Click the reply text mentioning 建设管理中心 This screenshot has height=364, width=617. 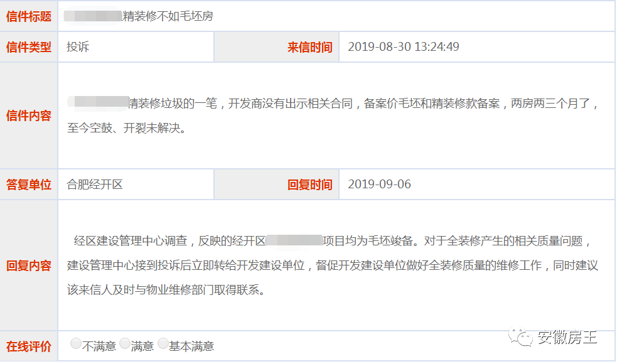click(333, 265)
